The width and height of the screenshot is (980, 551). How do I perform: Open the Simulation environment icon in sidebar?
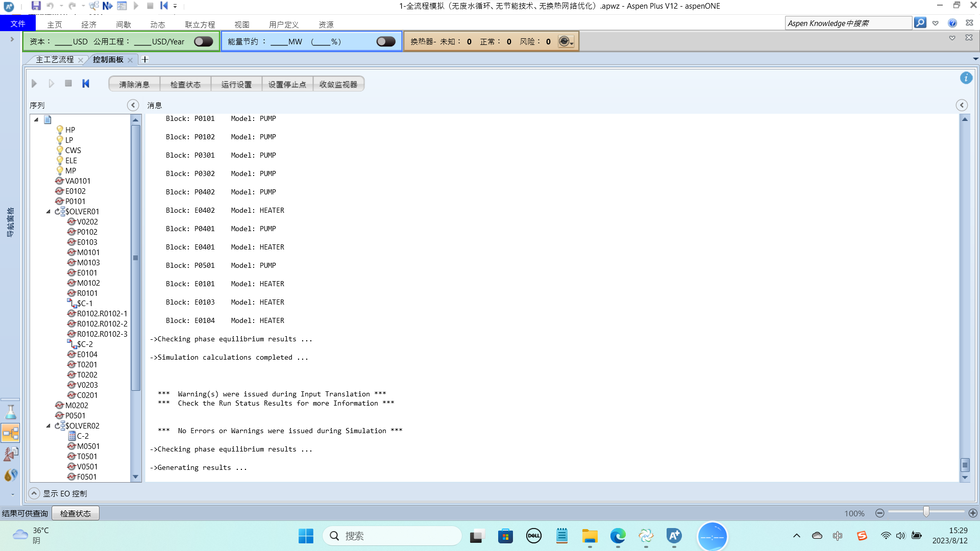(x=10, y=434)
